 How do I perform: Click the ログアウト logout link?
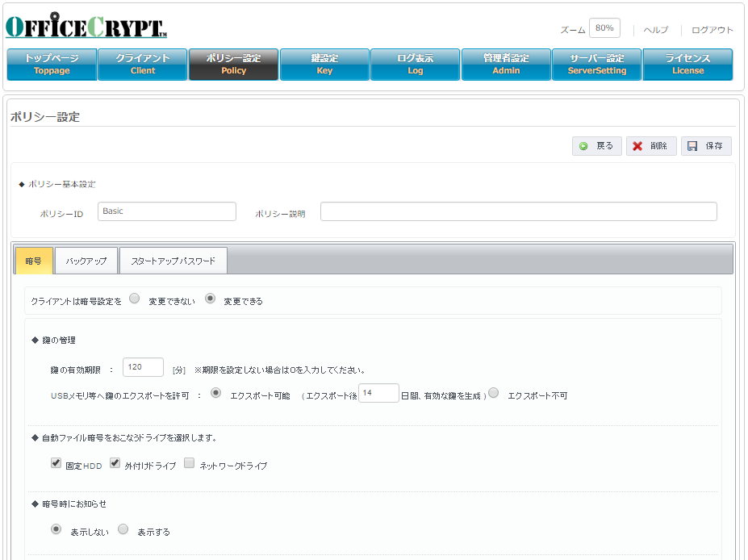(x=712, y=30)
